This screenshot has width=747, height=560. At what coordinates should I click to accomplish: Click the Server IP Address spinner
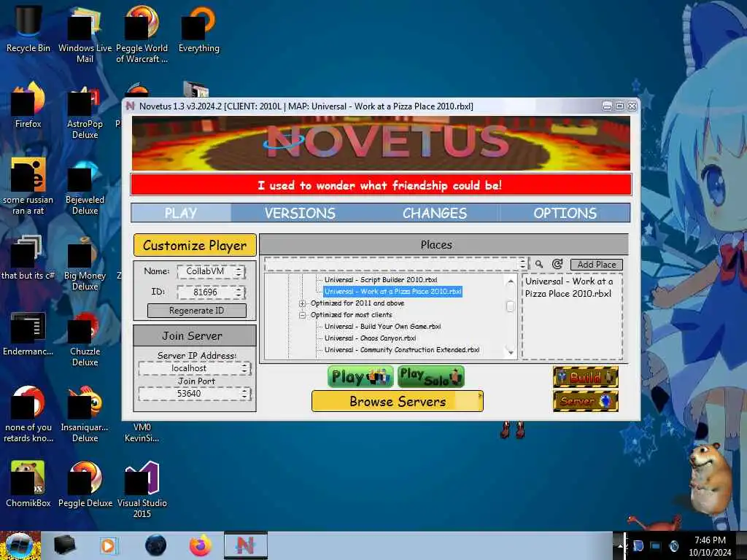coord(245,368)
